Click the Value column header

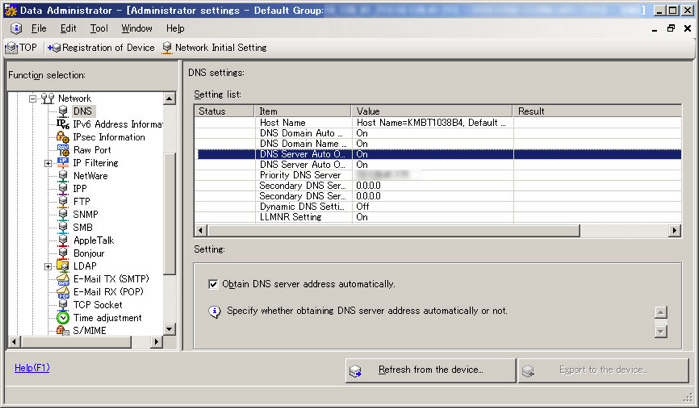pyautogui.click(x=432, y=111)
